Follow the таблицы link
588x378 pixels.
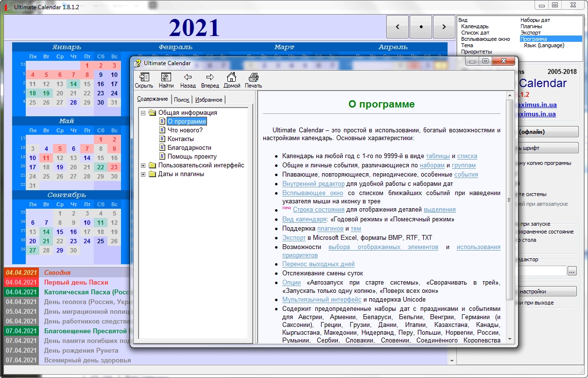coord(438,156)
